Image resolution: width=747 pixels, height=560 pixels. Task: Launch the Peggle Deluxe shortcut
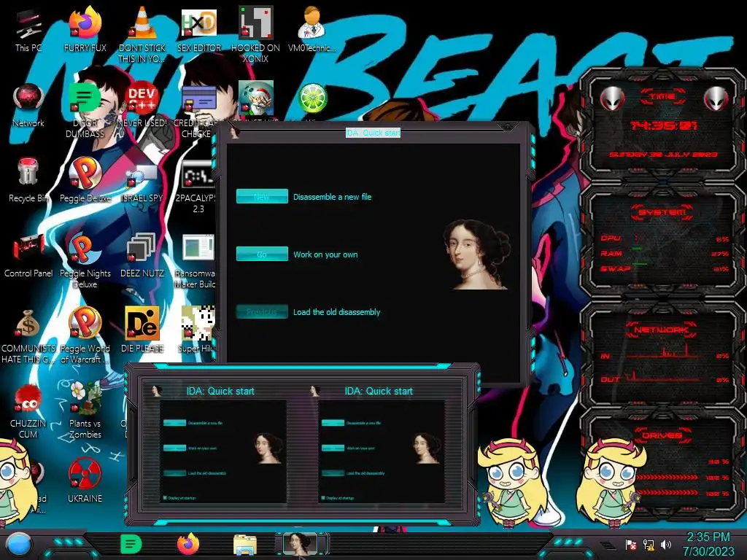[x=85, y=180]
